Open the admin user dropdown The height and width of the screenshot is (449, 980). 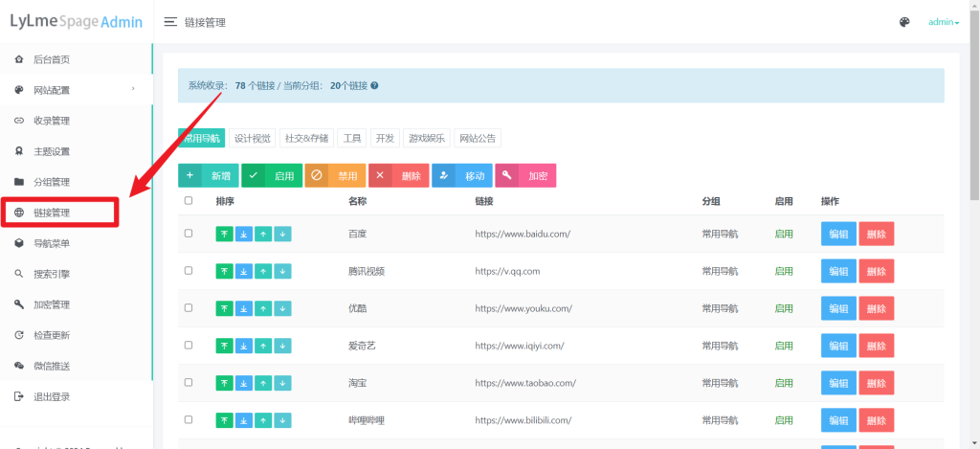(x=944, y=22)
